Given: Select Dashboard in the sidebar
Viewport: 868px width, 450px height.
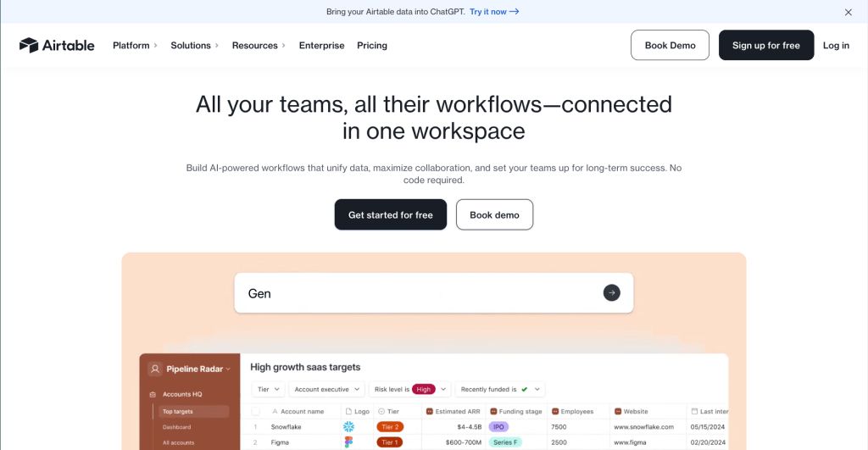Looking at the screenshot, I should tap(176, 427).
